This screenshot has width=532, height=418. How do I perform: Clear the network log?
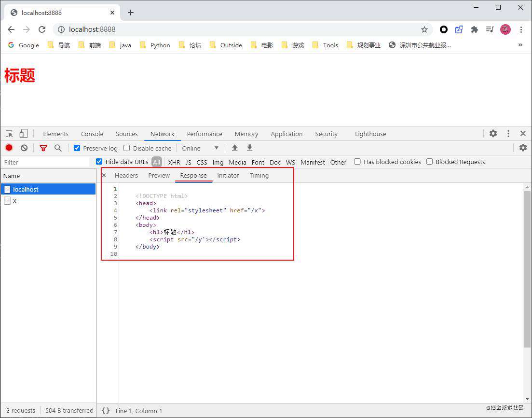[x=24, y=148]
